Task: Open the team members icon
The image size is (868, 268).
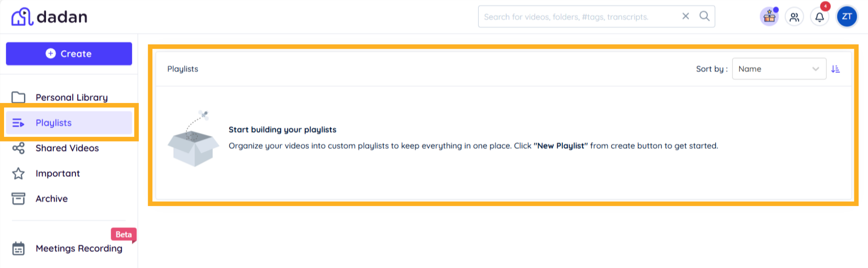Action: coord(794,17)
